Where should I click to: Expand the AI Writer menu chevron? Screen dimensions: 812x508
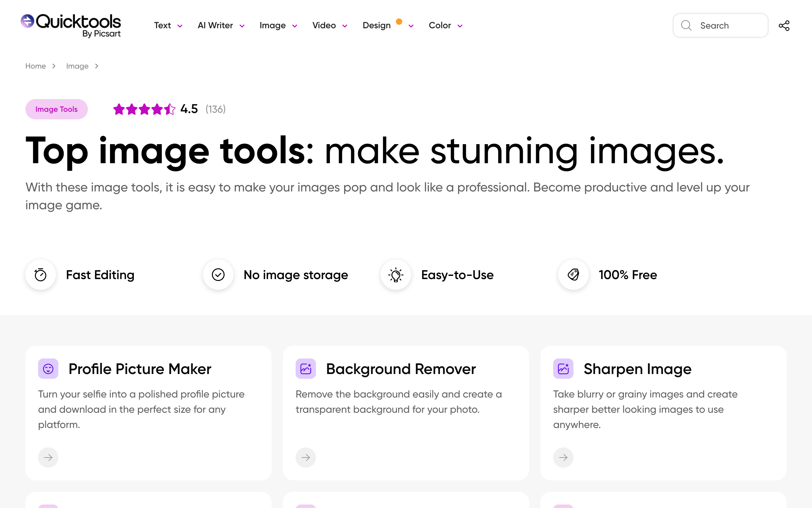click(x=242, y=26)
